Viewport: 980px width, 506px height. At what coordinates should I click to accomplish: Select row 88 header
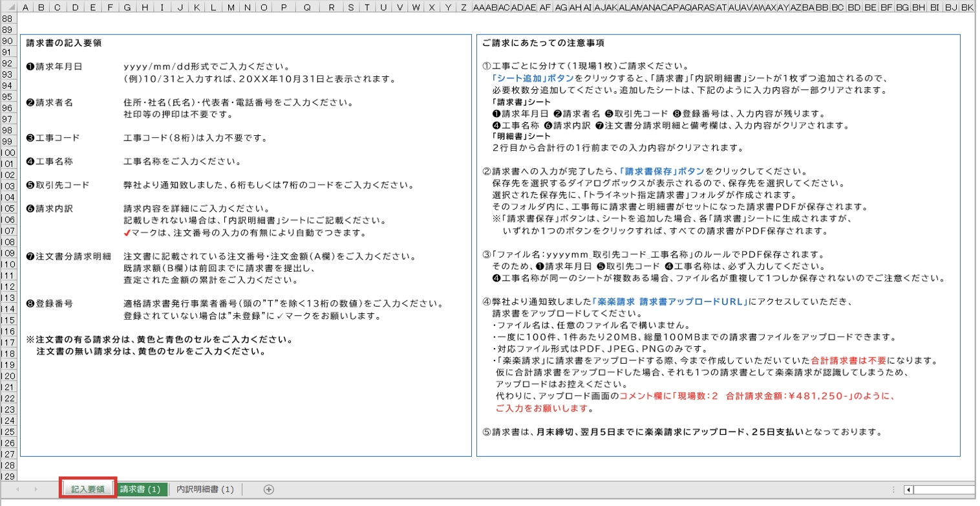(8, 19)
